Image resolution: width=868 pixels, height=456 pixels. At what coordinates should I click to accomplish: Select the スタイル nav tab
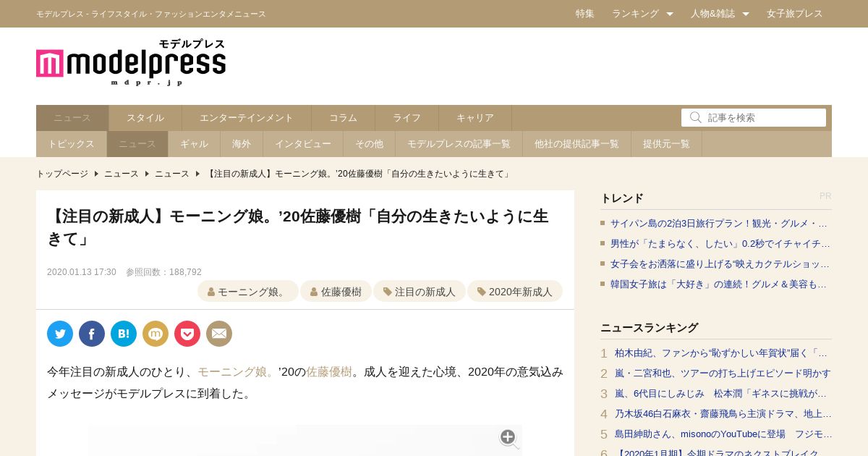pos(145,118)
